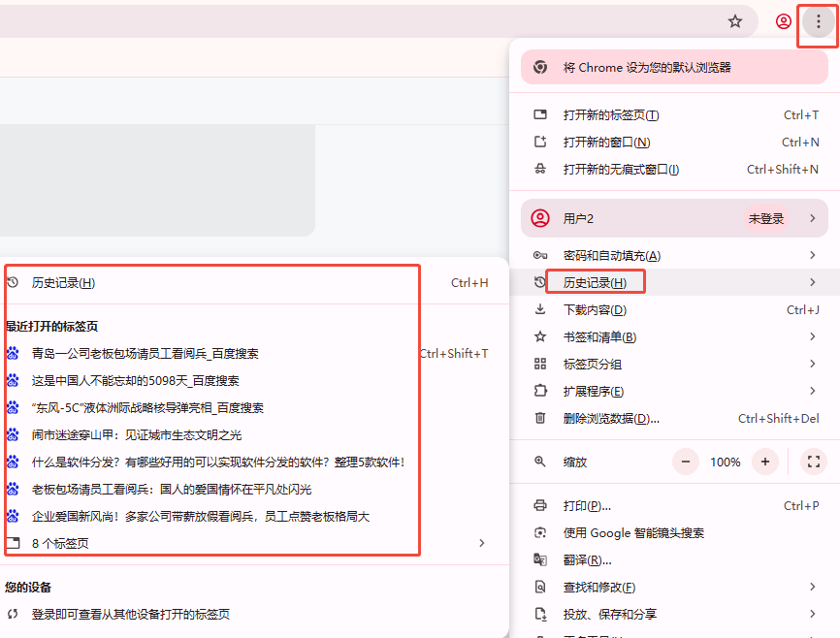This screenshot has height=638, width=840.
Task: Open 历史记录 in the history submenu
Action: pos(64,283)
